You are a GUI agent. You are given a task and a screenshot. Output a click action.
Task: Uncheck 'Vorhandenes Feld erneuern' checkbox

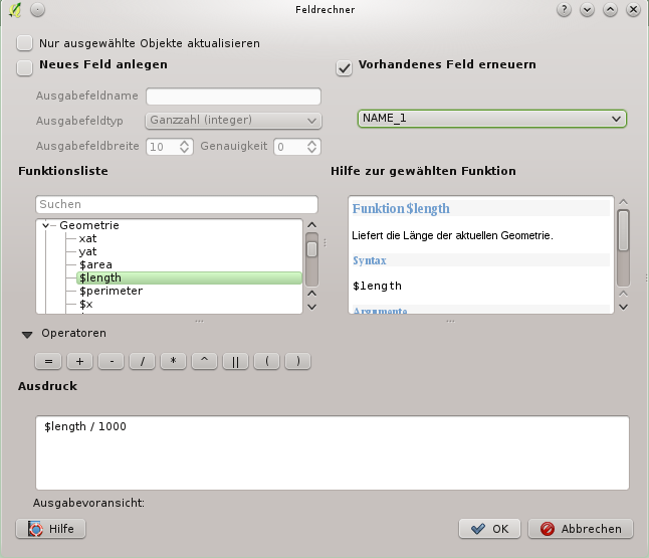[x=344, y=68]
